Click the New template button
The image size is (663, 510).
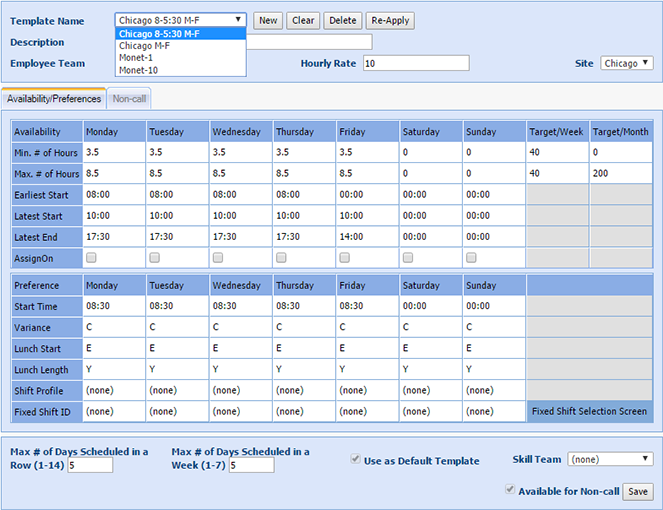(x=268, y=21)
